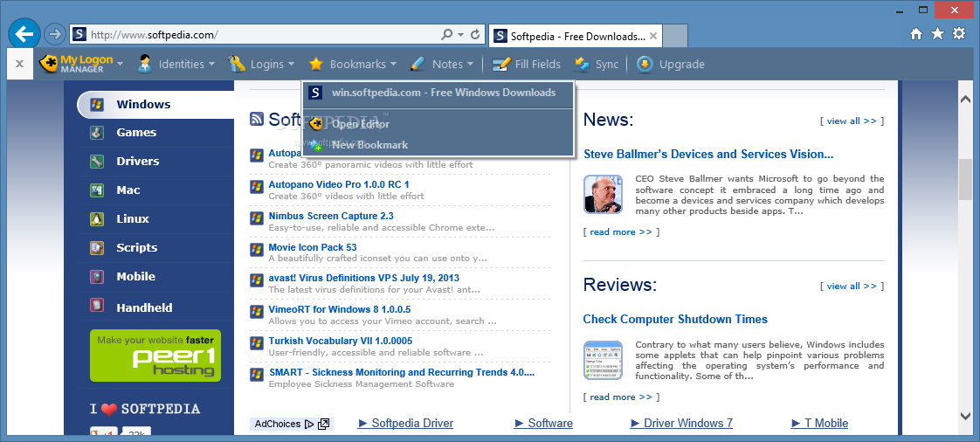Switch to Softpedia - Free Downloads tab

(576, 37)
